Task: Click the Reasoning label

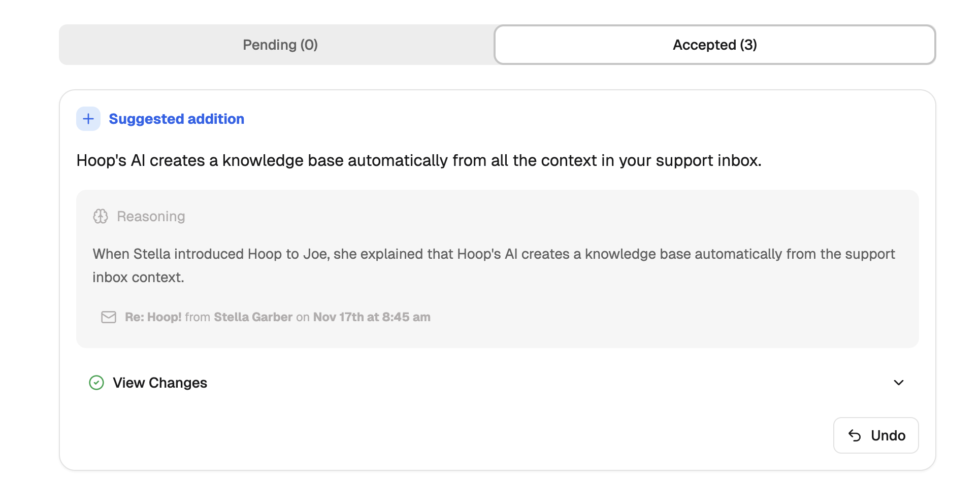Action: (151, 217)
